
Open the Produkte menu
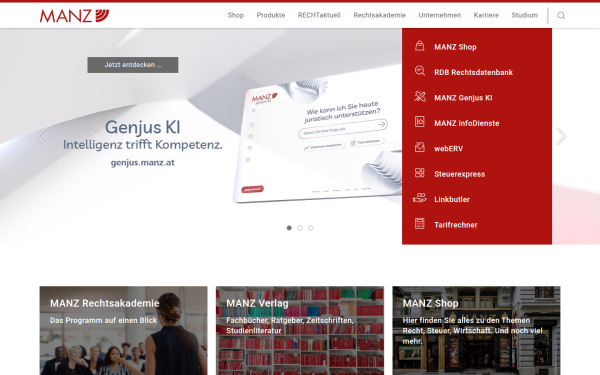(271, 15)
